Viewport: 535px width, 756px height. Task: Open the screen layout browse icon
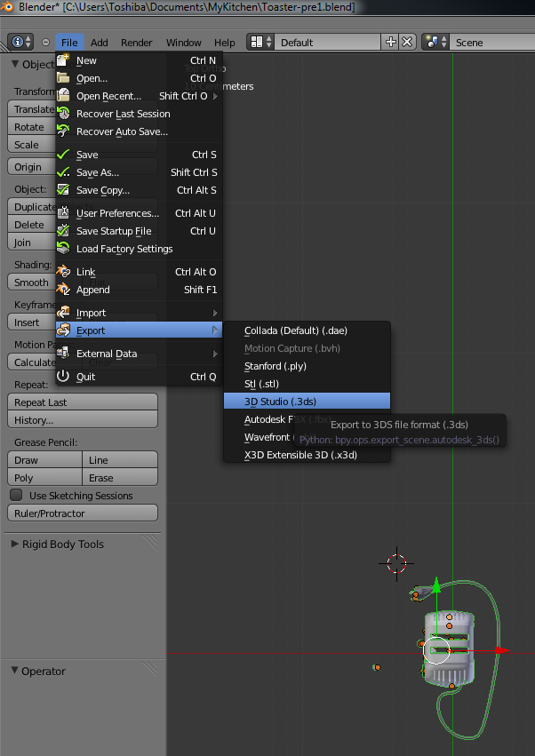pos(260,43)
